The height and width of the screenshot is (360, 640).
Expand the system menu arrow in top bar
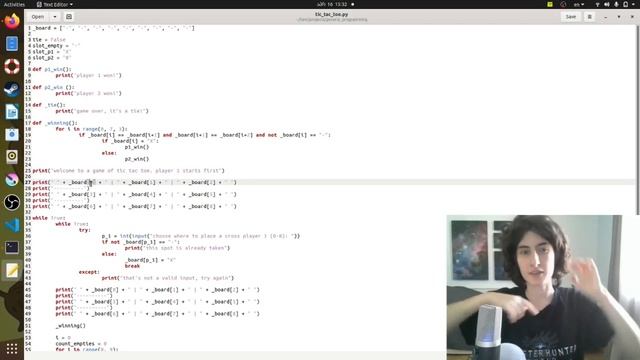click(x=634, y=4)
